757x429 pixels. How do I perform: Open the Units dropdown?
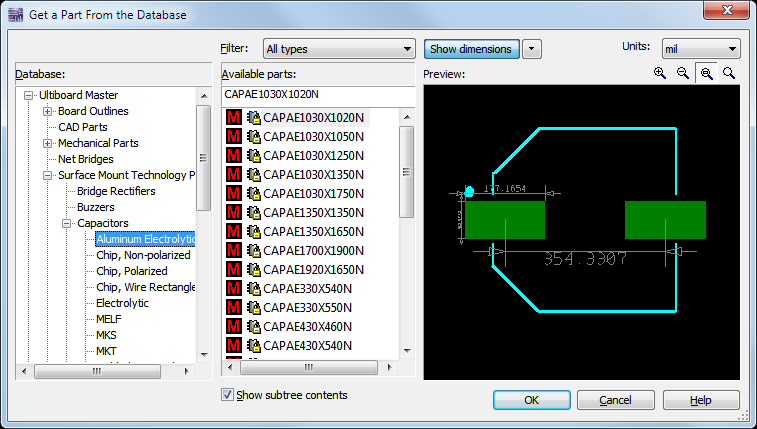tap(700, 49)
